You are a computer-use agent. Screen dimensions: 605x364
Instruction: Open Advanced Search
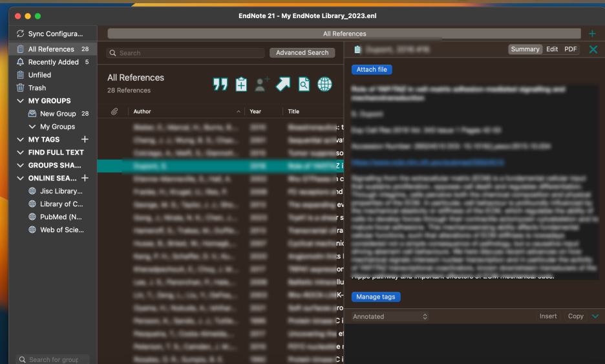[x=302, y=52]
